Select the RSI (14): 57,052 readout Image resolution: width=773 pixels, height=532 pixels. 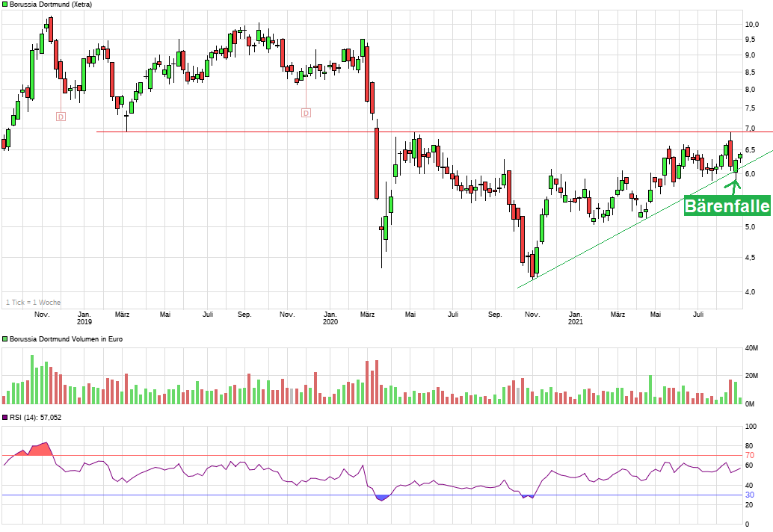click(35, 417)
